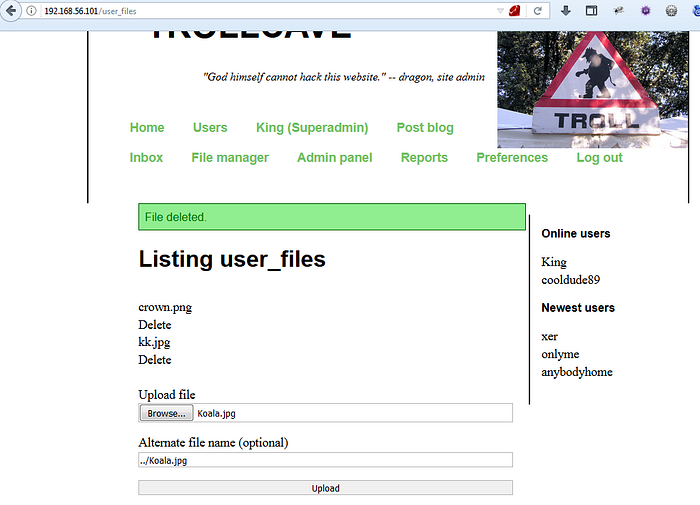Focus the alternate file name field
Image resolution: width=700 pixels, height=505 pixels.
(325, 460)
